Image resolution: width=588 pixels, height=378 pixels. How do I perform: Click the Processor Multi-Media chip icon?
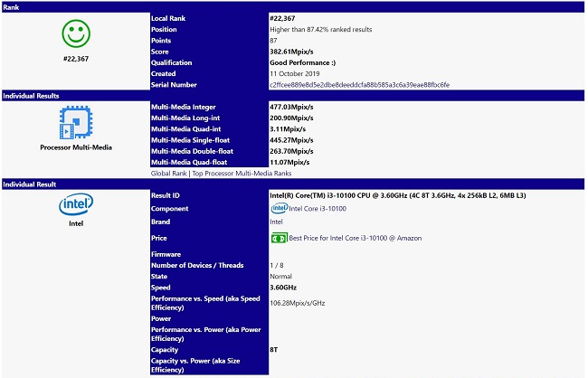pyautogui.click(x=76, y=122)
